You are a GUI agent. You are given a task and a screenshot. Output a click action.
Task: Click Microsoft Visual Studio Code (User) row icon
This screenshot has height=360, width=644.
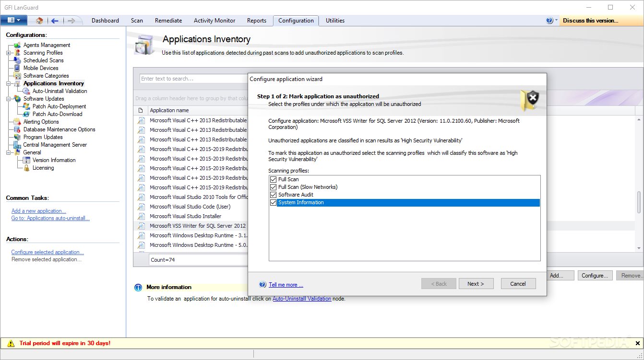[x=141, y=207]
